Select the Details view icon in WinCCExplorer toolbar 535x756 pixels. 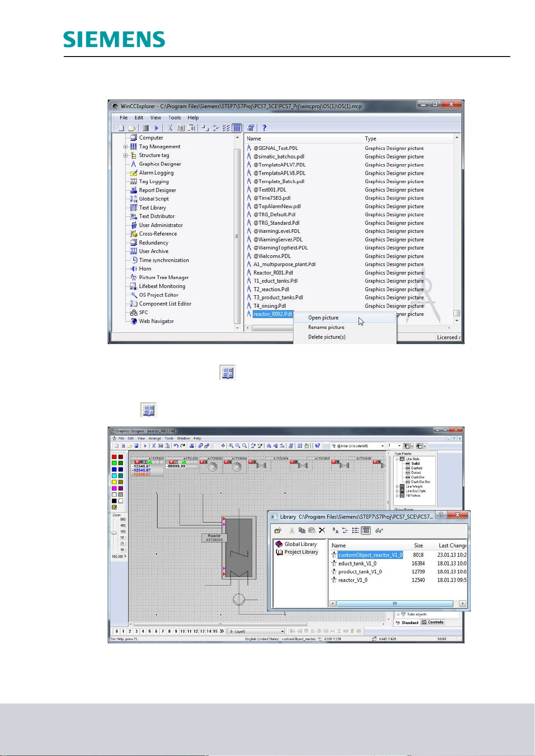pyautogui.click(x=237, y=128)
